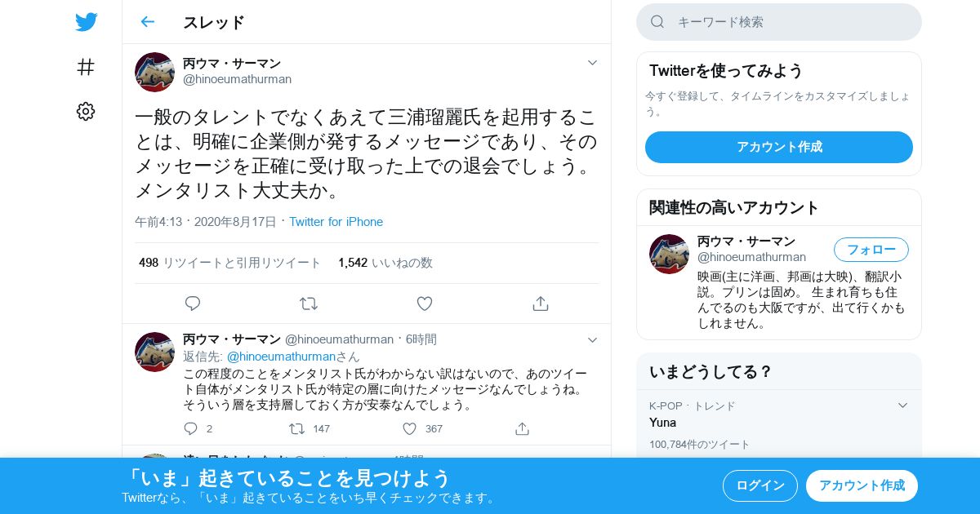Viewport: 980px width, 514px height.
Task: Click the キーワード検索 search field
Action: pos(779,22)
